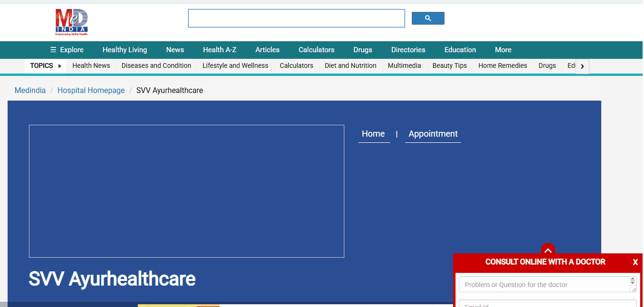Go to Health News topic
Viewport: 644px width, 307px height.
click(x=91, y=65)
